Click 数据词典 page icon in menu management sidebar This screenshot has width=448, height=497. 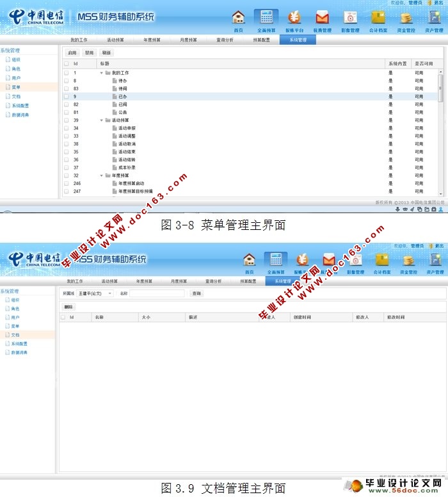click(8, 115)
